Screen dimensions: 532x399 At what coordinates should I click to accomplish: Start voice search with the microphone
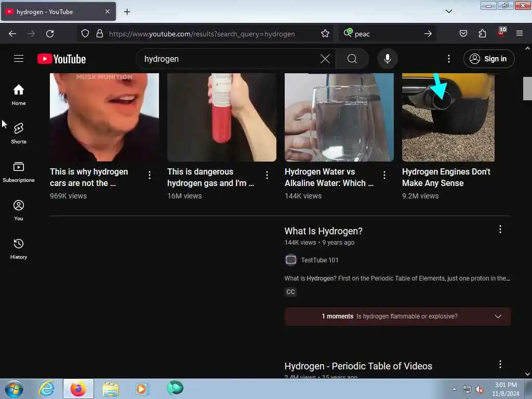click(x=387, y=59)
